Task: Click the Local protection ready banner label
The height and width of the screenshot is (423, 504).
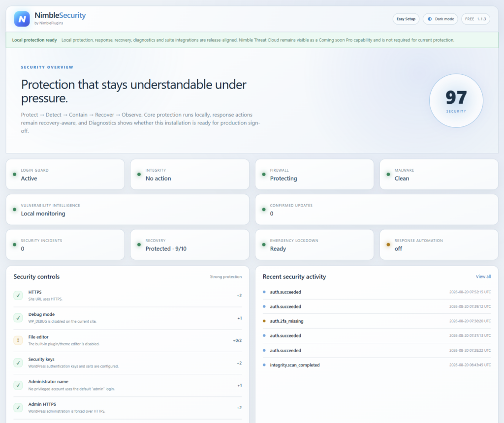Action: pos(34,40)
